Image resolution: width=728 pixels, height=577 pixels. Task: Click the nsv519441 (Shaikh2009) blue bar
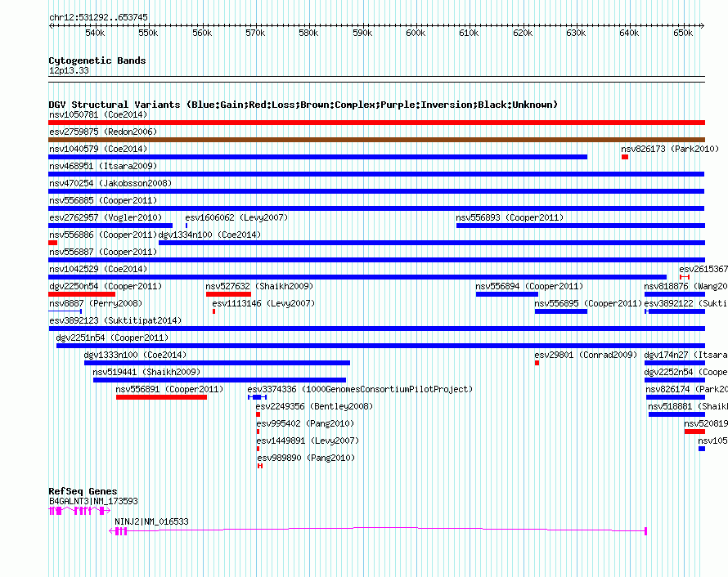click(219, 380)
